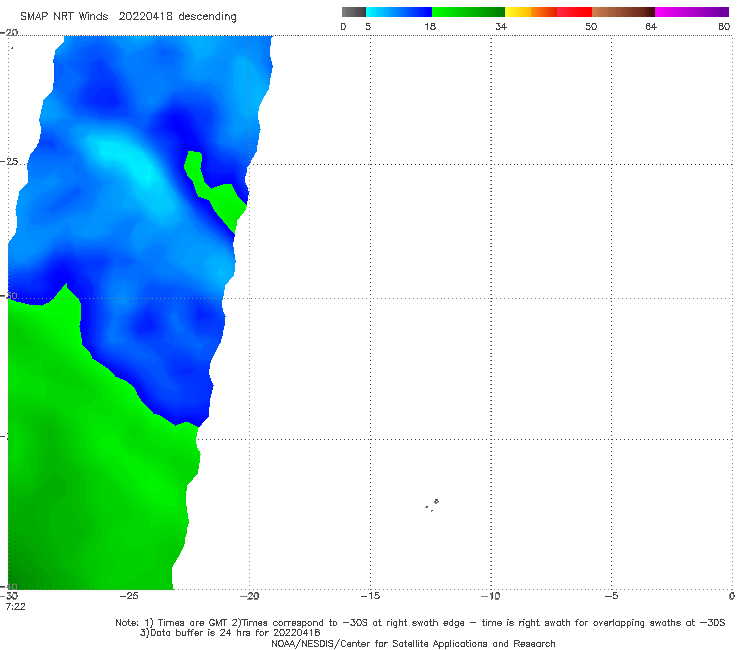Click the color bar label '18'
This screenshot has height=650, width=740.
pos(430,26)
